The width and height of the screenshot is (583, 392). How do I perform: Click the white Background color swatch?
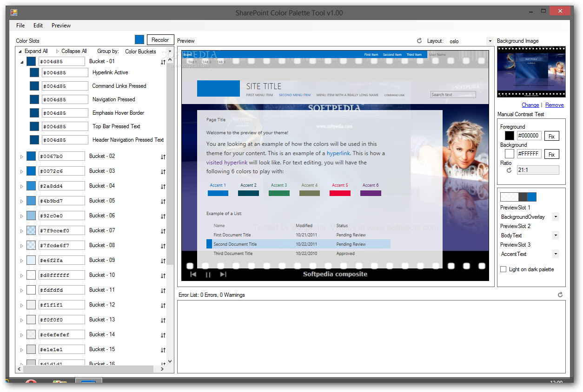tap(510, 154)
